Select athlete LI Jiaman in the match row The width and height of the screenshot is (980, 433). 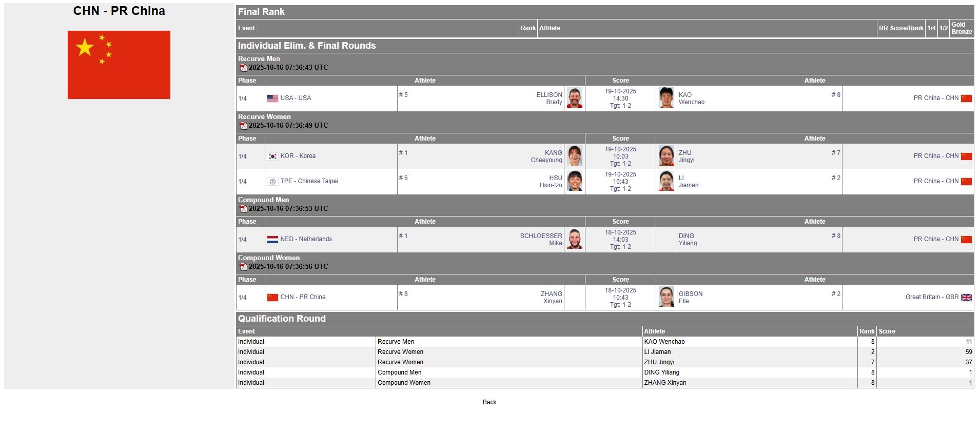pyautogui.click(x=689, y=182)
